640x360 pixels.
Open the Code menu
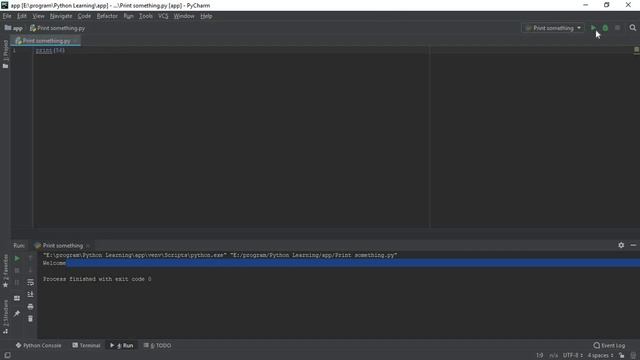[84, 16]
